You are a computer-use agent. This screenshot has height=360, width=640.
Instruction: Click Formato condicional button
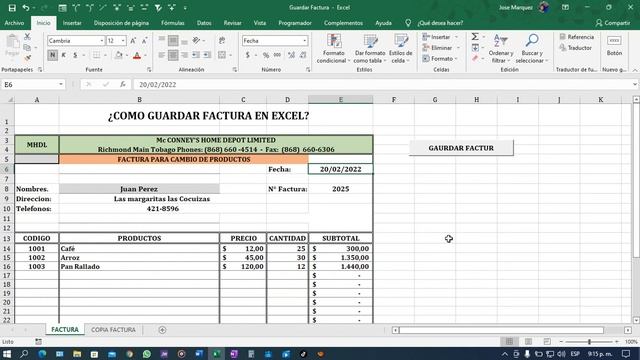pyautogui.click(x=333, y=49)
